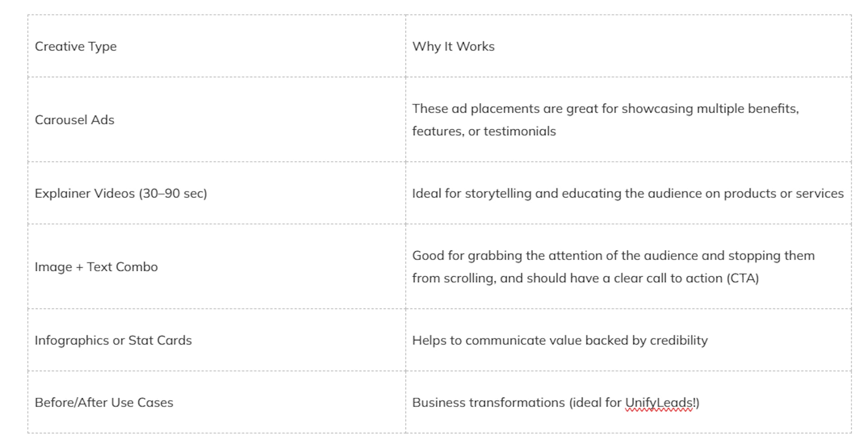Screen dimensions: 868x444
Task: Click the word testimonials
Action: 520,131
